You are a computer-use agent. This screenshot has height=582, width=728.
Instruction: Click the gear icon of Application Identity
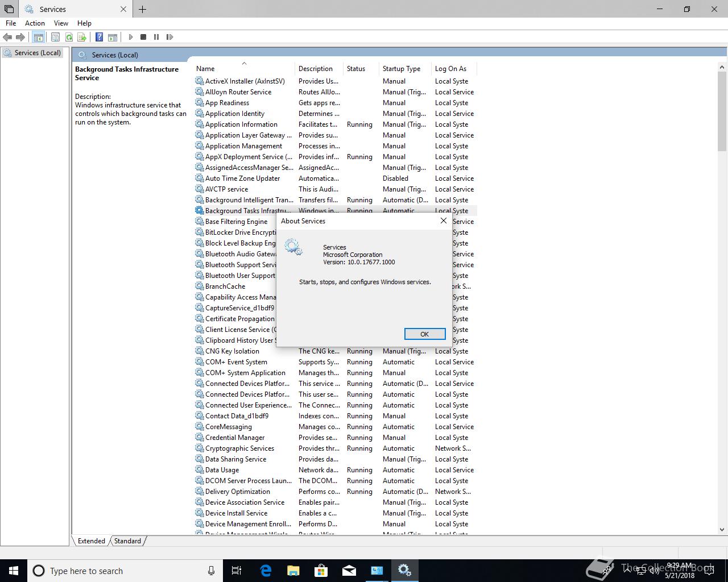point(199,114)
